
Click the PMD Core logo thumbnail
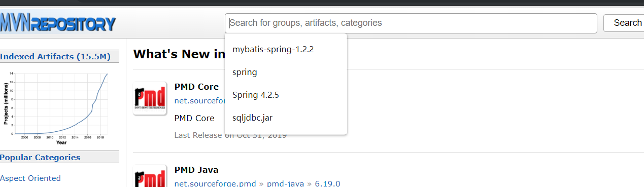[x=150, y=98]
